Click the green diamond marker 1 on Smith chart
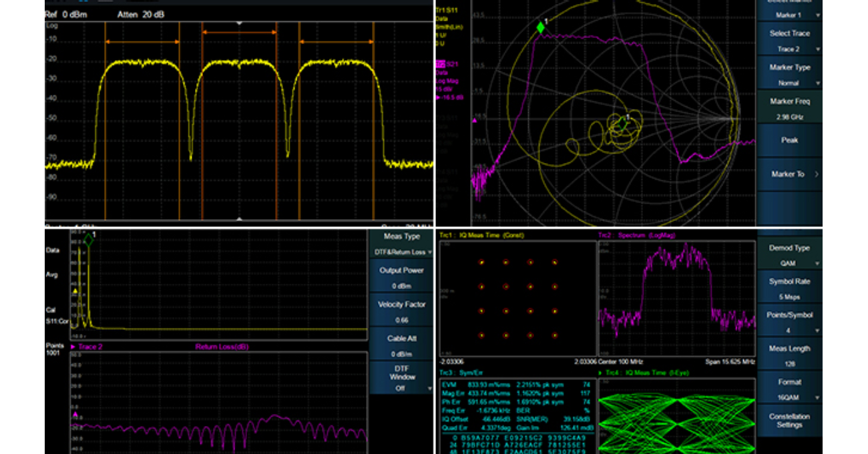 click(x=540, y=27)
